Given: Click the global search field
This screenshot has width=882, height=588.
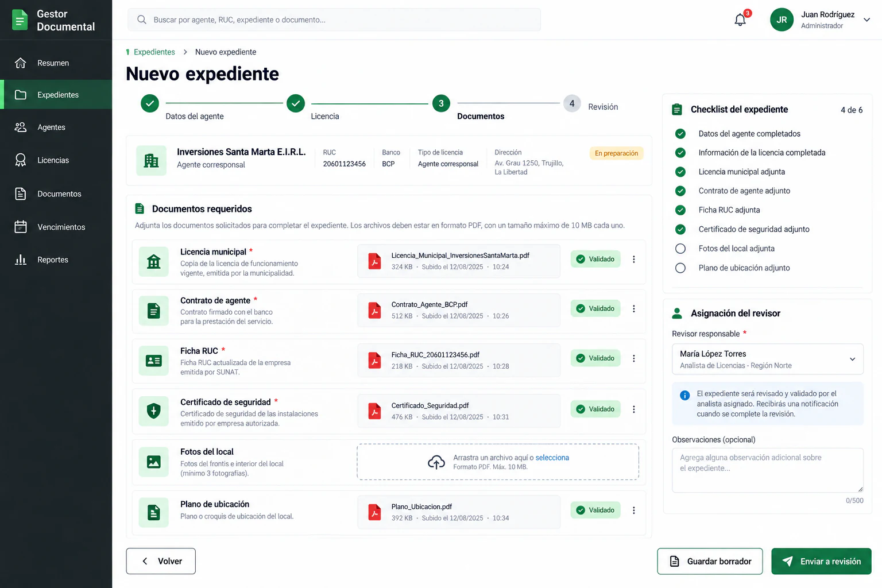Looking at the screenshot, I should point(334,20).
